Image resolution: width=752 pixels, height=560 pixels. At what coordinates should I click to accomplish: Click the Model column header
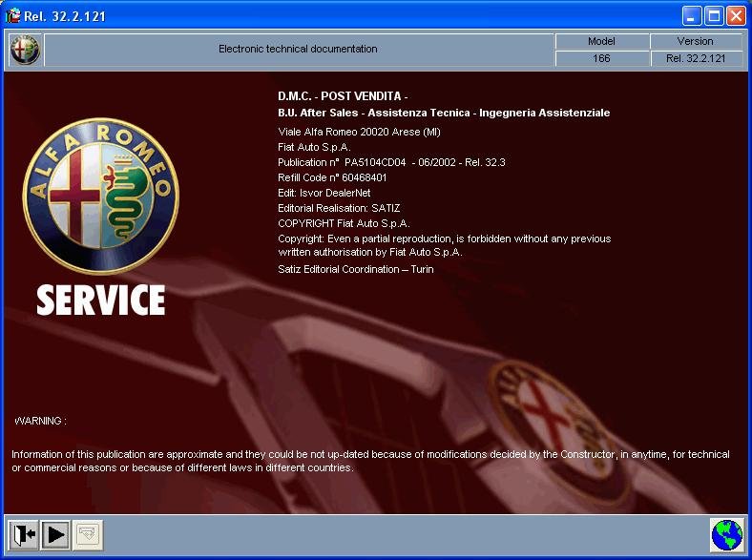(x=601, y=41)
